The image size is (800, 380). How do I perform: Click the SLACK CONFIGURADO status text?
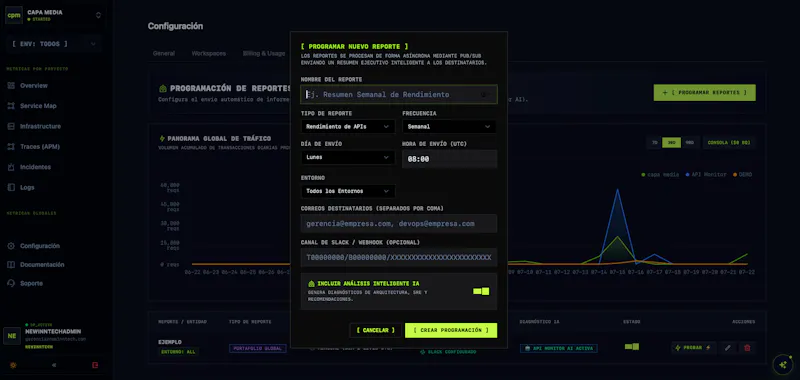pyautogui.click(x=452, y=352)
